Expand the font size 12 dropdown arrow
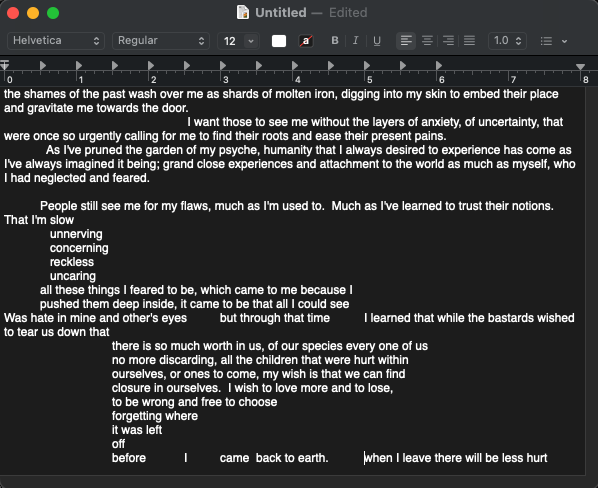 tap(251, 41)
